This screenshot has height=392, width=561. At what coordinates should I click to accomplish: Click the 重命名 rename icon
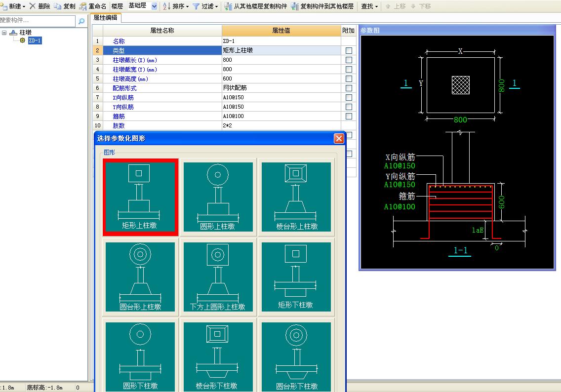(83, 6)
